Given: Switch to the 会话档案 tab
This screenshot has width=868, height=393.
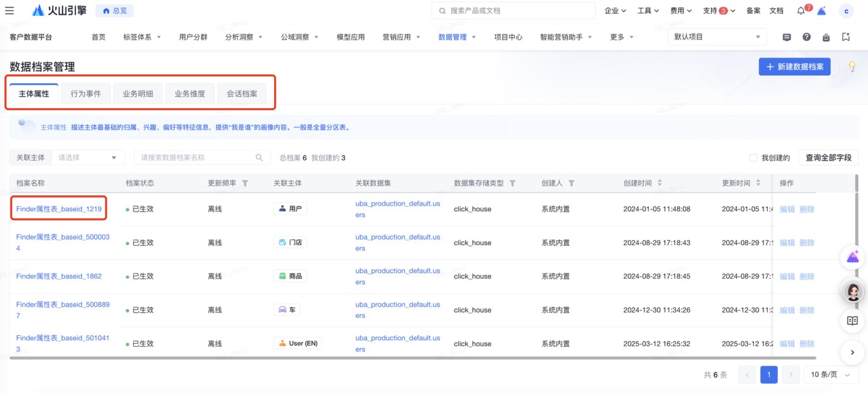Looking at the screenshot, I should point(242,94).
